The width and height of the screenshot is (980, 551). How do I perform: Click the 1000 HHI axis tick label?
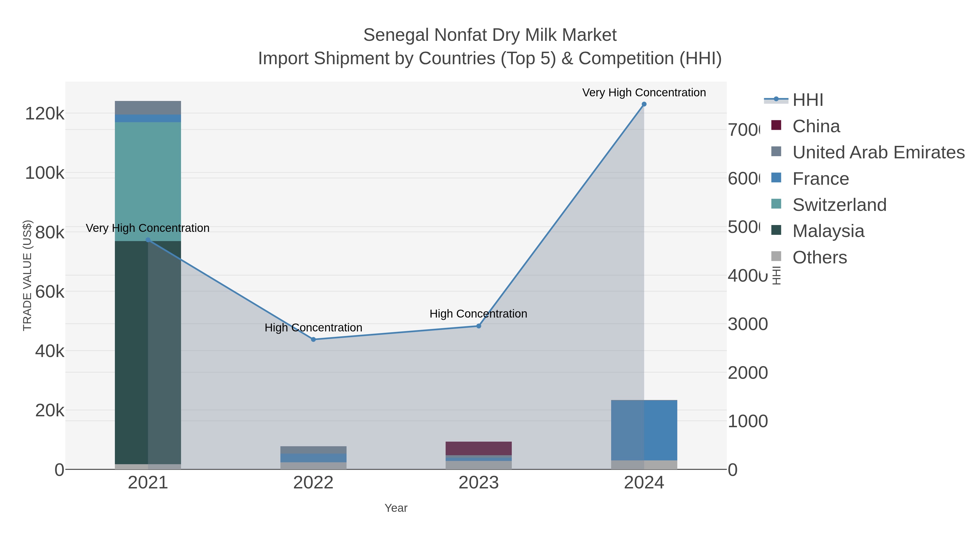tap(748, 421)
